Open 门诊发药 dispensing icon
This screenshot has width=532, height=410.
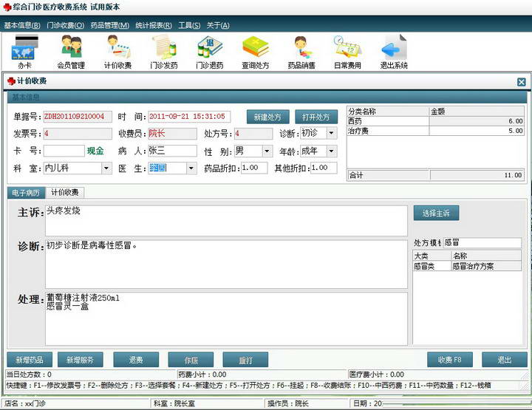point(164,51)
